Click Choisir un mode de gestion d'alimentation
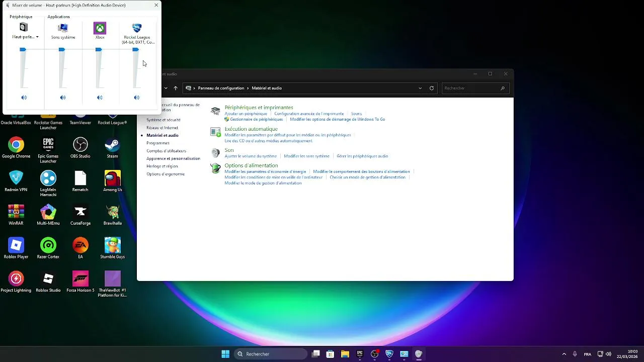The width and height of the screenshot is (644, 362). [367, 177]
